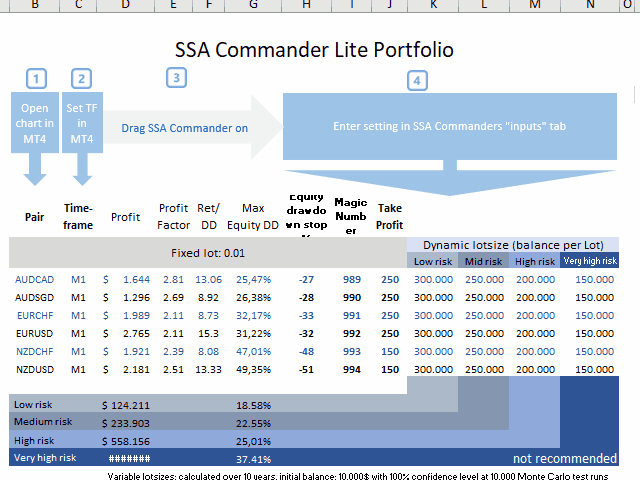Click the EURCHF drawdown stop -33
This screenshot has width=640, height=480.
pos(307,316)
